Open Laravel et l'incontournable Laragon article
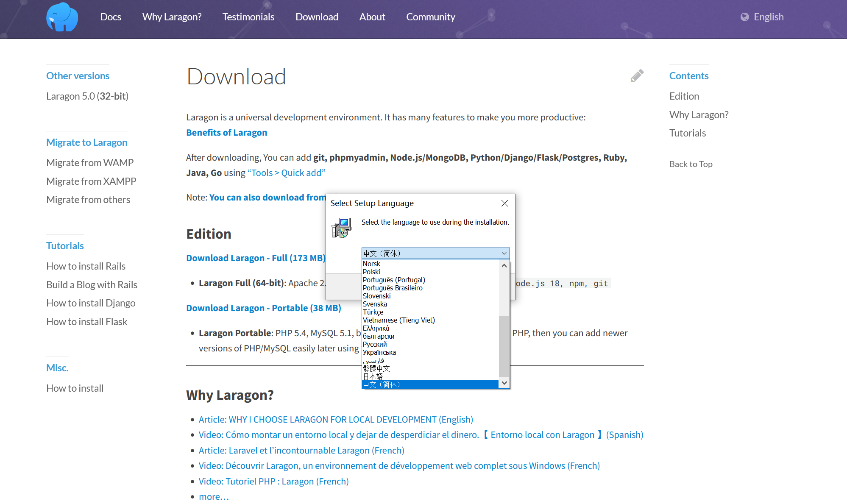Screen dimensions: 847x504 pos(301,451)
